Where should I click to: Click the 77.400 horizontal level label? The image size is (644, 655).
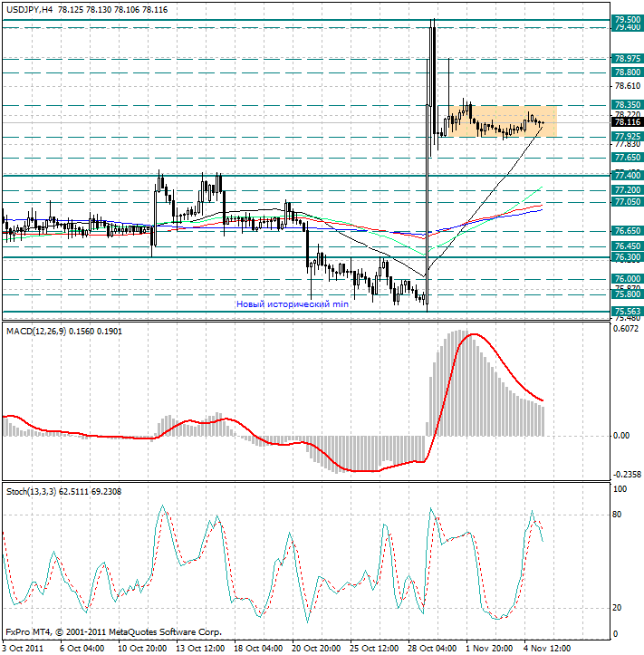click(628, 175)
